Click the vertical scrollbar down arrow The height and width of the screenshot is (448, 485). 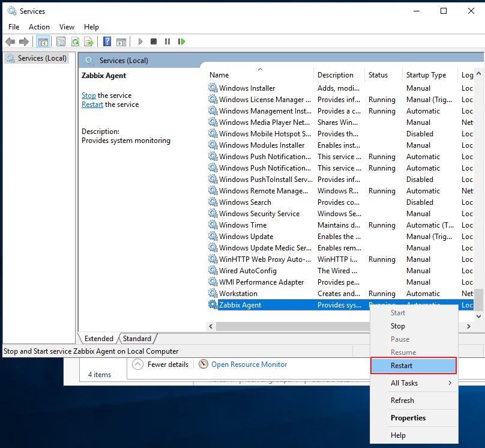pos(478,316)
